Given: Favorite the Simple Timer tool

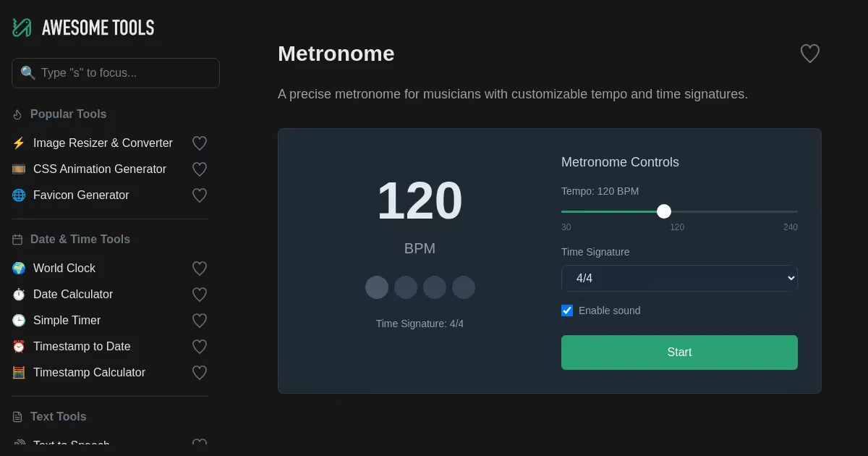Looking at the screenshot, I should 200,321.
